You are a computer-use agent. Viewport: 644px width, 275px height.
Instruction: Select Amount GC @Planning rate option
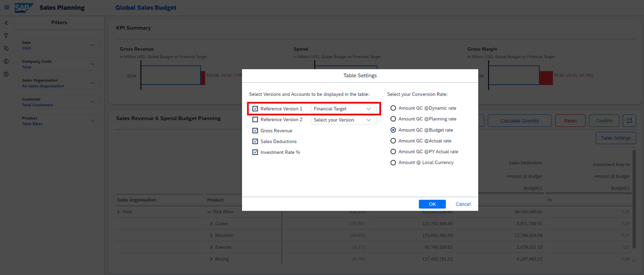tap(394, 119)
